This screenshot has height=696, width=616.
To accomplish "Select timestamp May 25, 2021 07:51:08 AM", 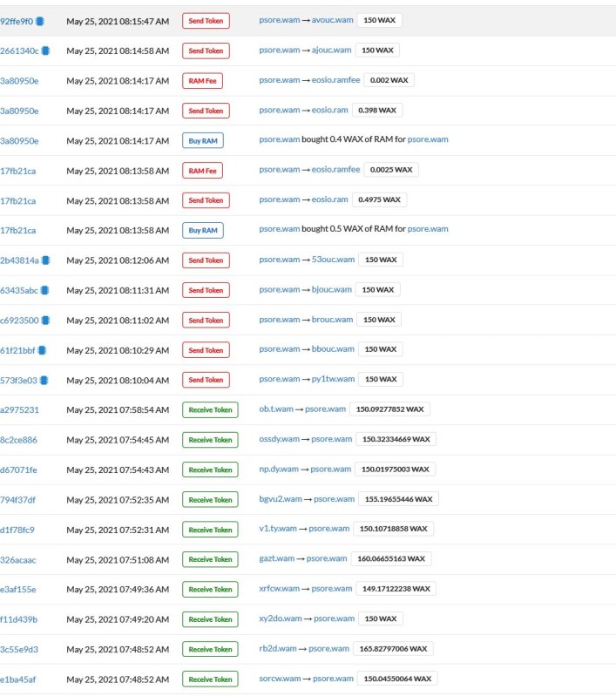I will pos(118,560).
